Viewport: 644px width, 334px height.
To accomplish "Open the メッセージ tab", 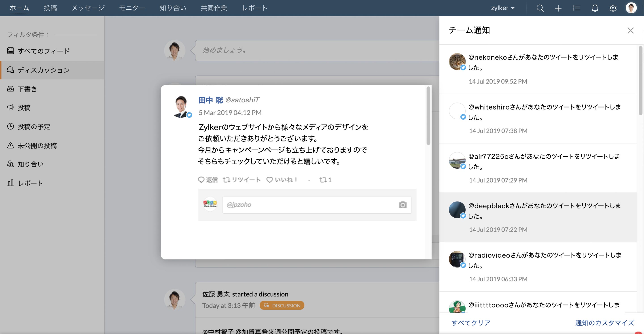I will point(88,8).
